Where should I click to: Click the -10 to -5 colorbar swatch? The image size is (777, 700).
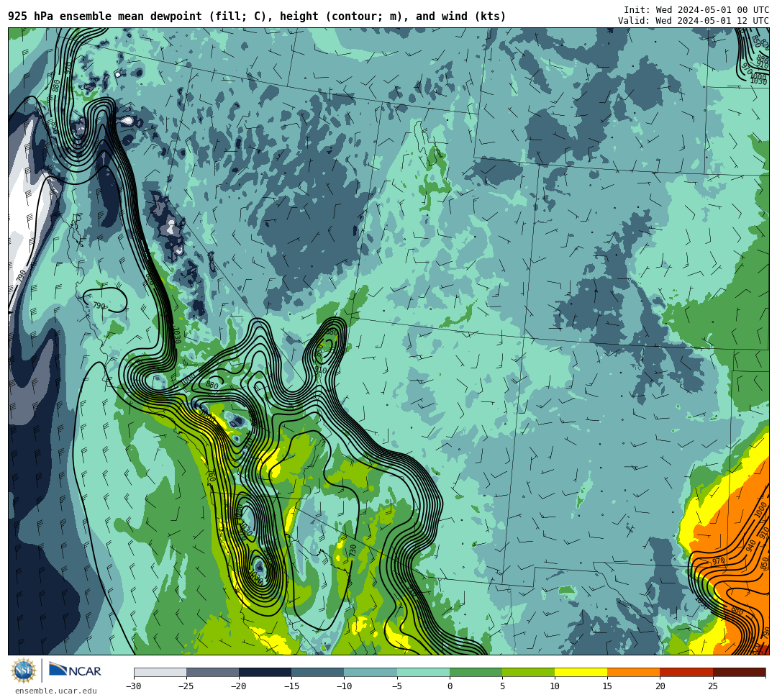(x=371, y=672)
